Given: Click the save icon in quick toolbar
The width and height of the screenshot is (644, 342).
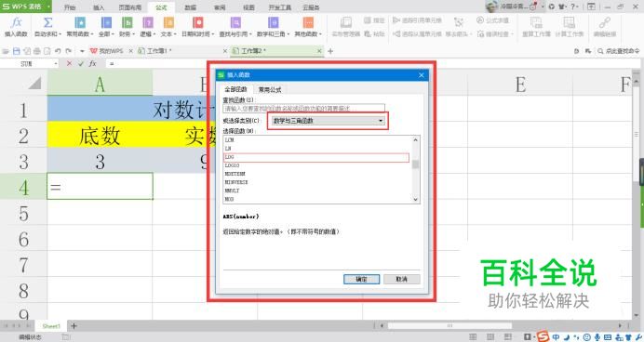Looking at the screenshot, I should click(17, 51).
